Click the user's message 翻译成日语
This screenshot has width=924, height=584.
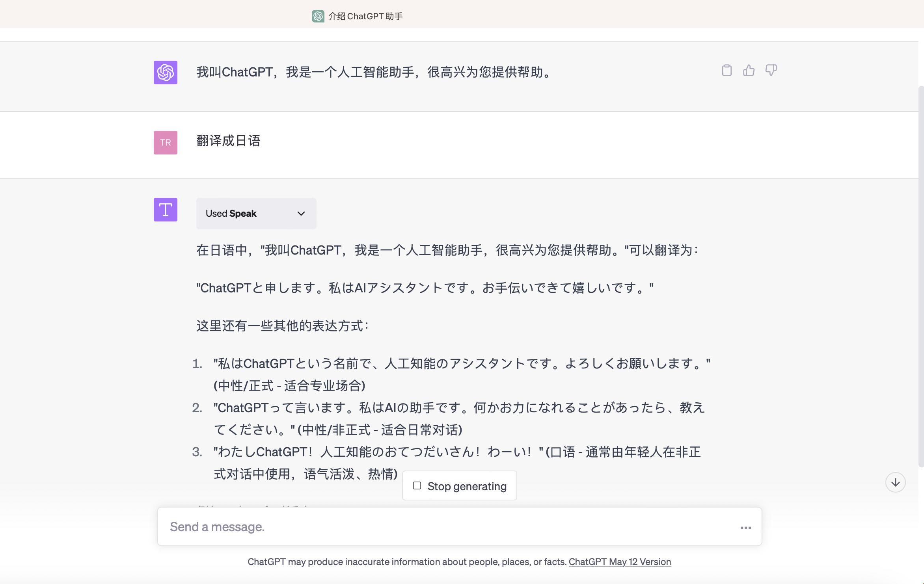click(229, 141)
